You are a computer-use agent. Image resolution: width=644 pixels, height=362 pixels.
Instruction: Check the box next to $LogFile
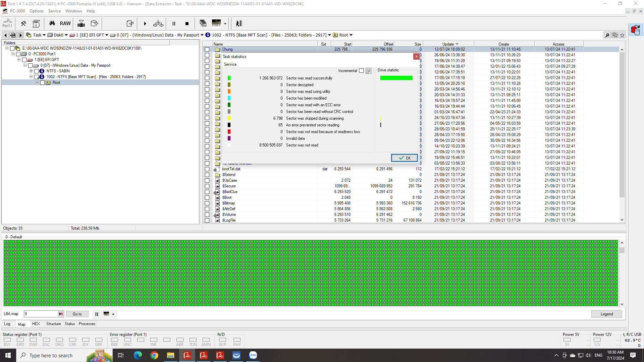coord(207,221)
